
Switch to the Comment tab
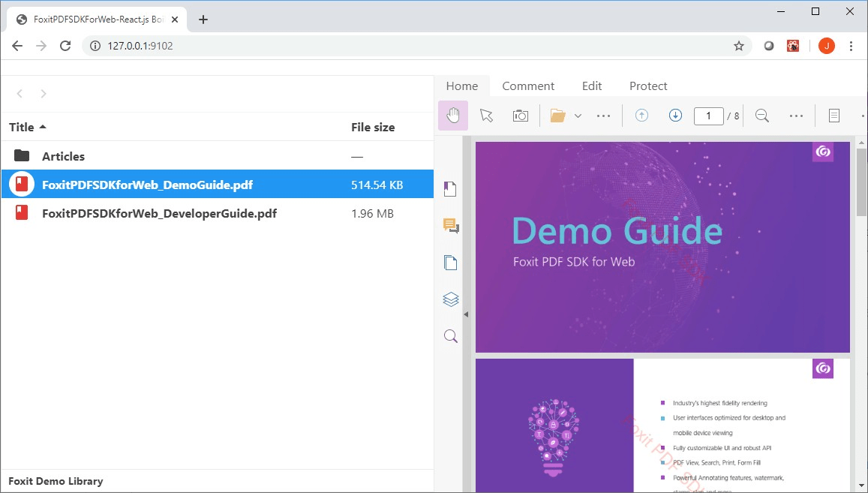coord(528,86)
